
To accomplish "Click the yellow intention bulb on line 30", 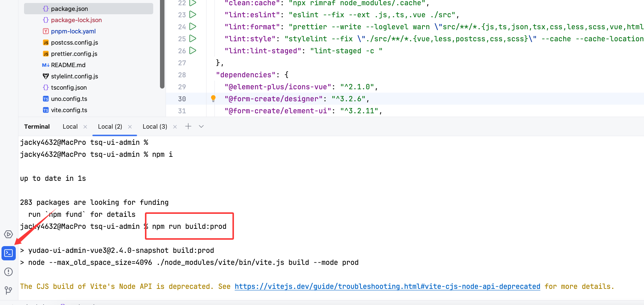I will pos(213,99).
